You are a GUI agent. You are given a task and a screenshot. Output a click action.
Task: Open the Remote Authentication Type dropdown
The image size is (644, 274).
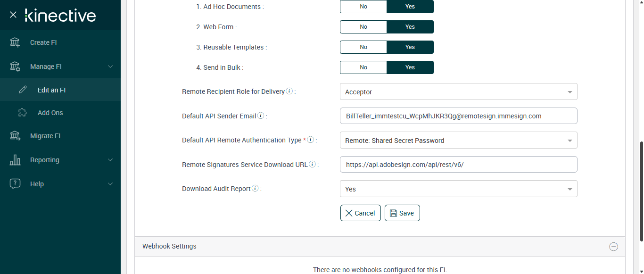(x=458, y=141)
